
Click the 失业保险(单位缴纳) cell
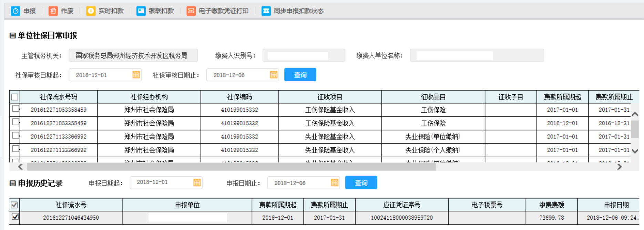(433, 137)
